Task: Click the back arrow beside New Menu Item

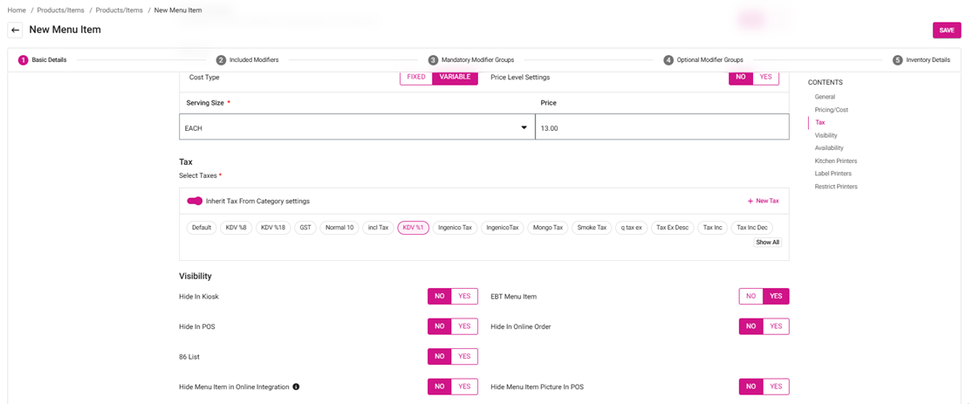Action: (15, 30)
